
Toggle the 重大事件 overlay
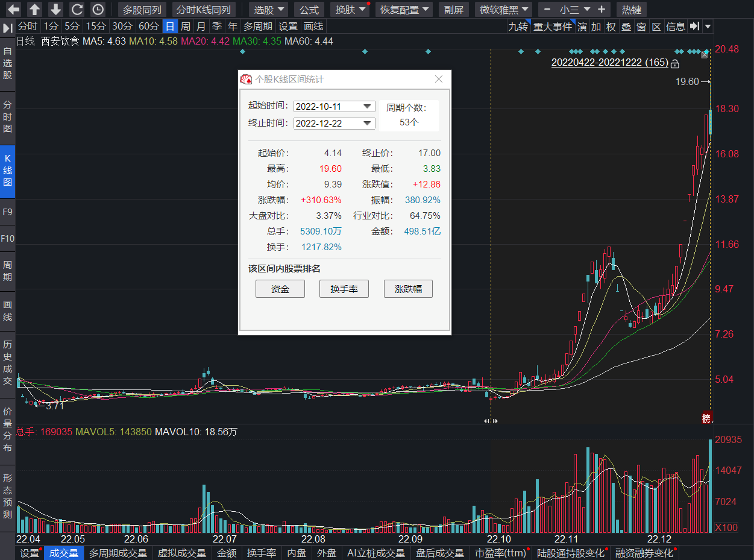pos(552,27)
